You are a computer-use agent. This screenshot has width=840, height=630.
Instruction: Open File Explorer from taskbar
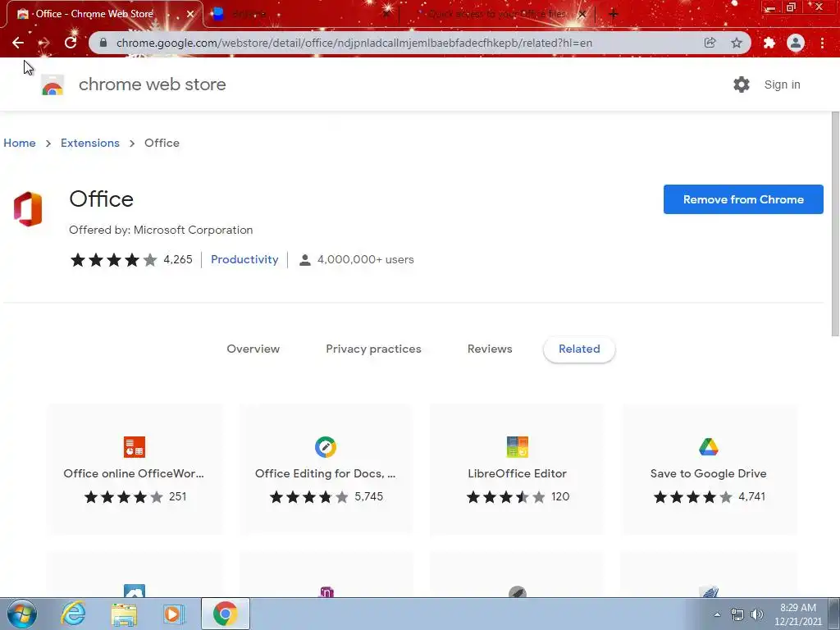[124, 614]
